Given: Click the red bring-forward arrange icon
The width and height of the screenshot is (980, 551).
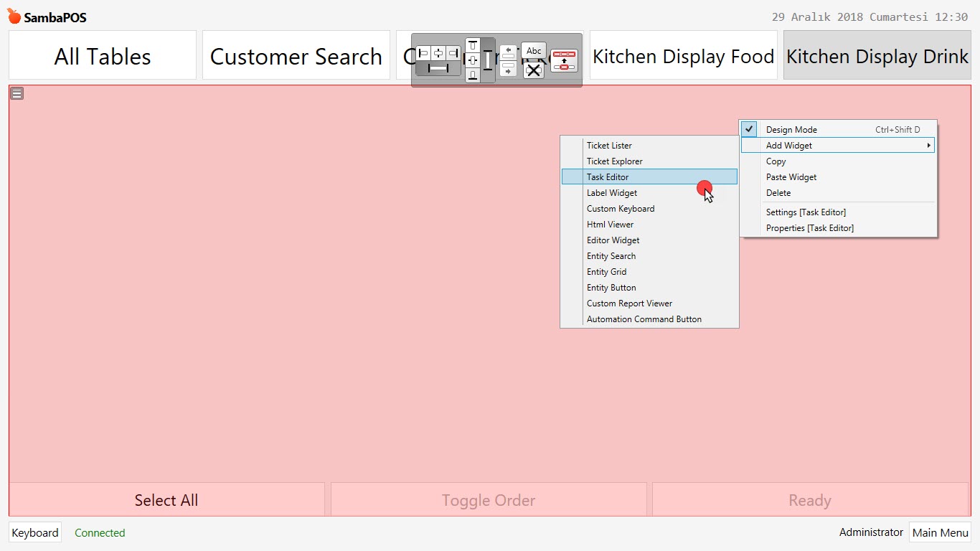Looking at the screenshot, I should pyautogui.click(x=564, y=61).
